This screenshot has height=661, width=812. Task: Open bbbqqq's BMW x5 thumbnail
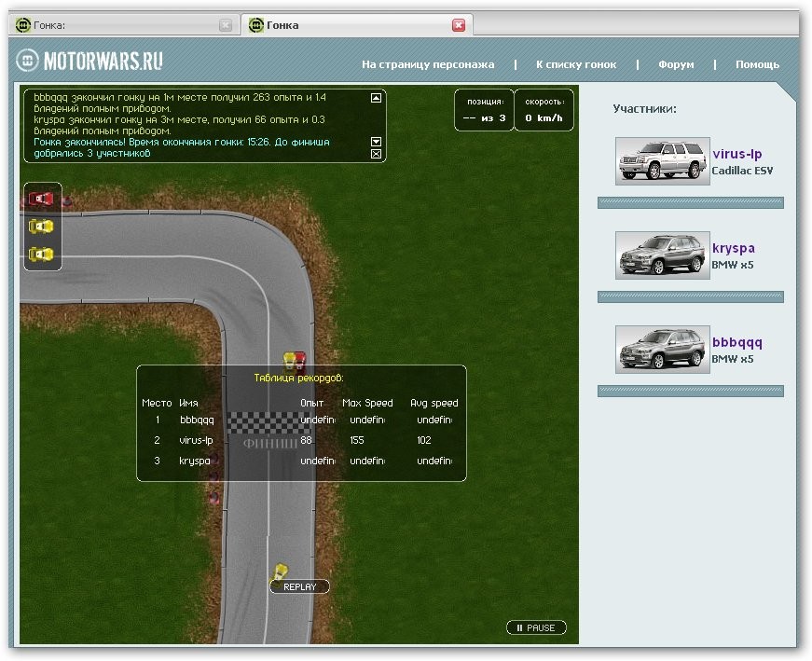click(662, 350)
